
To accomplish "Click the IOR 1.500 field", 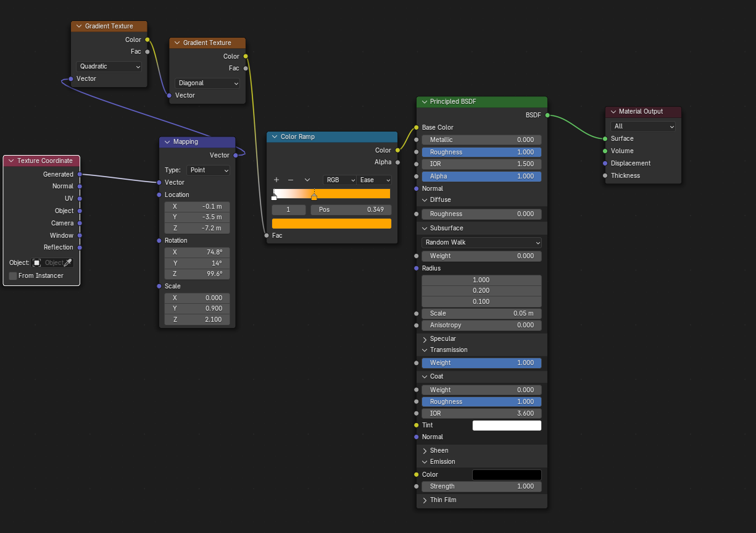I will coord(481,164).
